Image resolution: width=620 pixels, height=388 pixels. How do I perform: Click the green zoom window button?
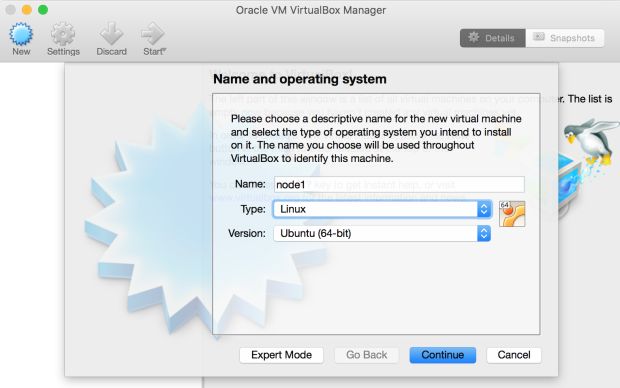[43, 9]
